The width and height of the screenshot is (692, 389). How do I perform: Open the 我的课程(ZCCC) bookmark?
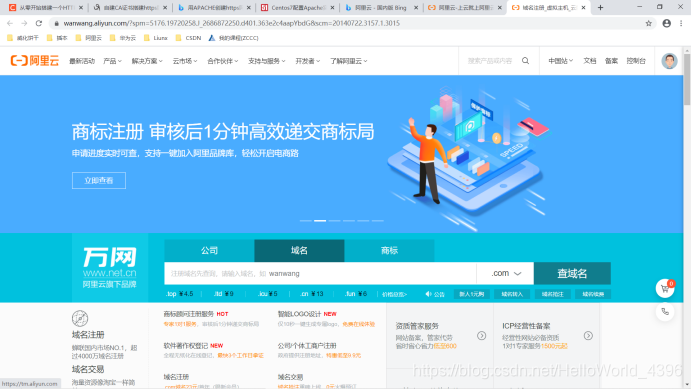(233, 38)
